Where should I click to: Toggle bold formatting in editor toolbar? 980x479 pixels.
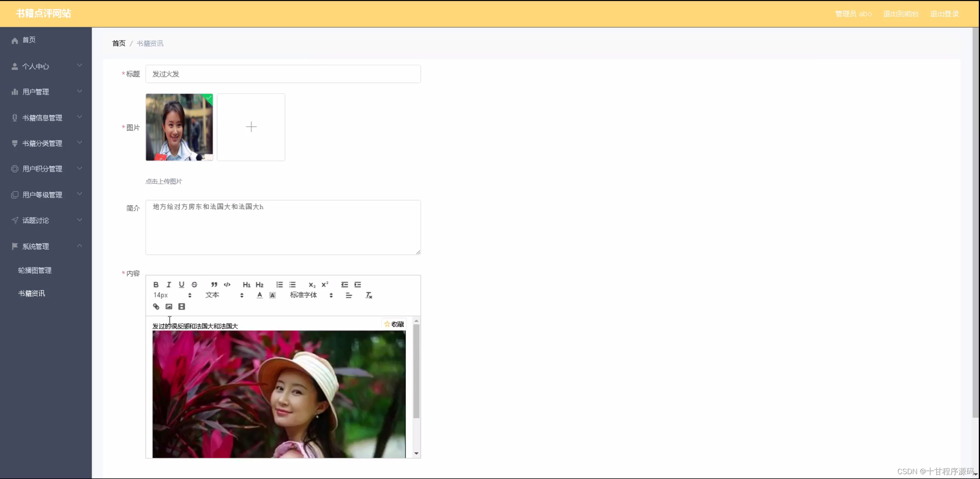coord(156,285)
